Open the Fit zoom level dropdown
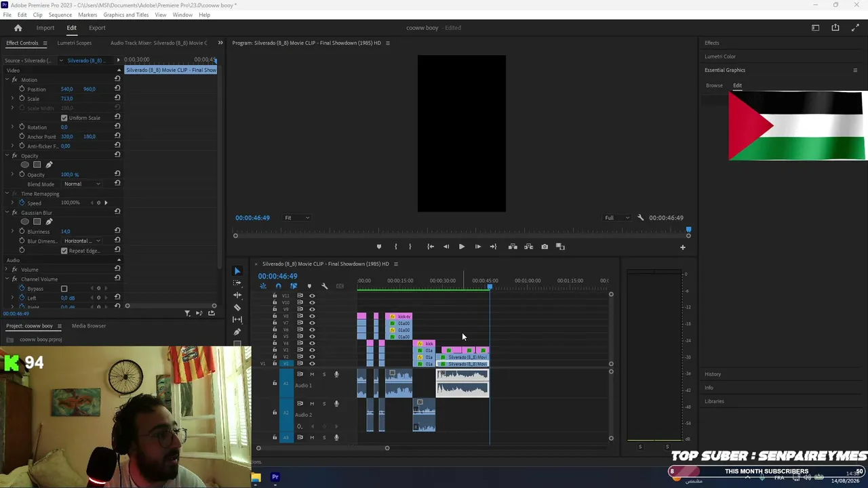 coord(297,218)
